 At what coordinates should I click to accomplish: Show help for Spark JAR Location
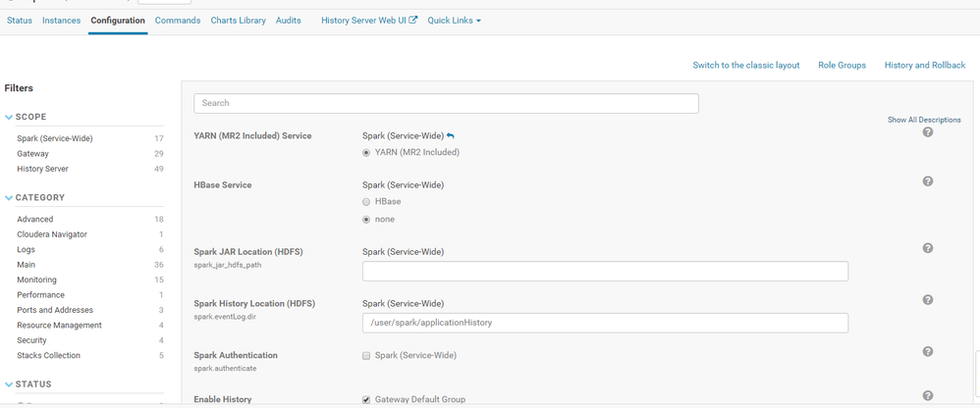tap(928, 248)
